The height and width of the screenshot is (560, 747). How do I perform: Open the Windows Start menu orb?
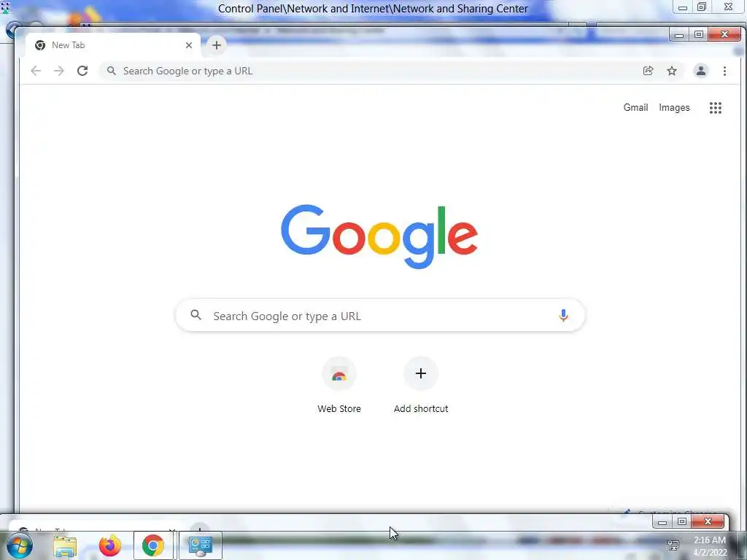click(19, 545)
